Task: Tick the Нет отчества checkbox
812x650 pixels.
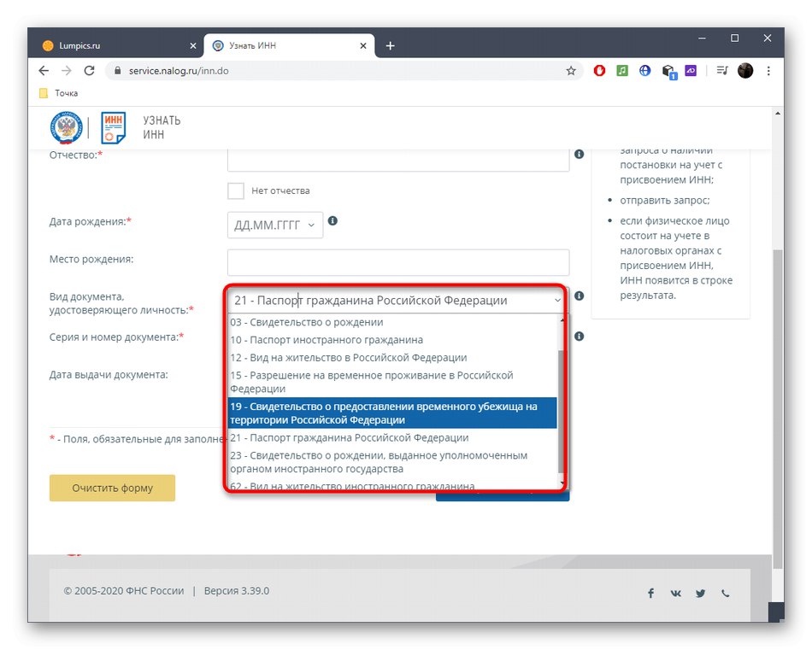Action: pos(236,190)
